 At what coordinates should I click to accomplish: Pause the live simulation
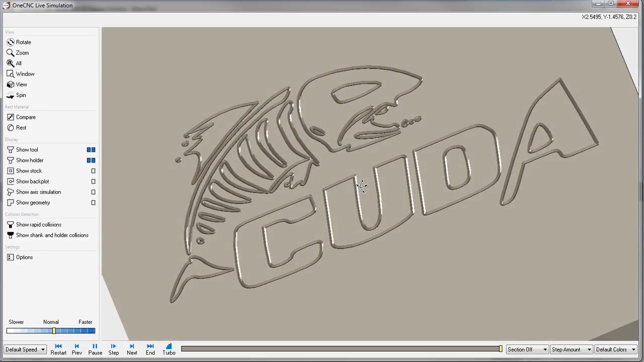pos(95,349)
